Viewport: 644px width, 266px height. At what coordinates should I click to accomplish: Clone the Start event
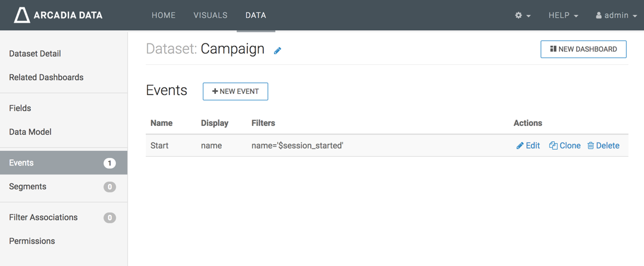pos(565,145)
